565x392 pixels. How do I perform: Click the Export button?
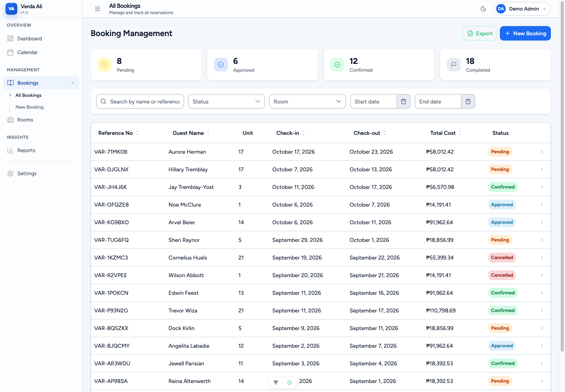(x=480, y=33)
